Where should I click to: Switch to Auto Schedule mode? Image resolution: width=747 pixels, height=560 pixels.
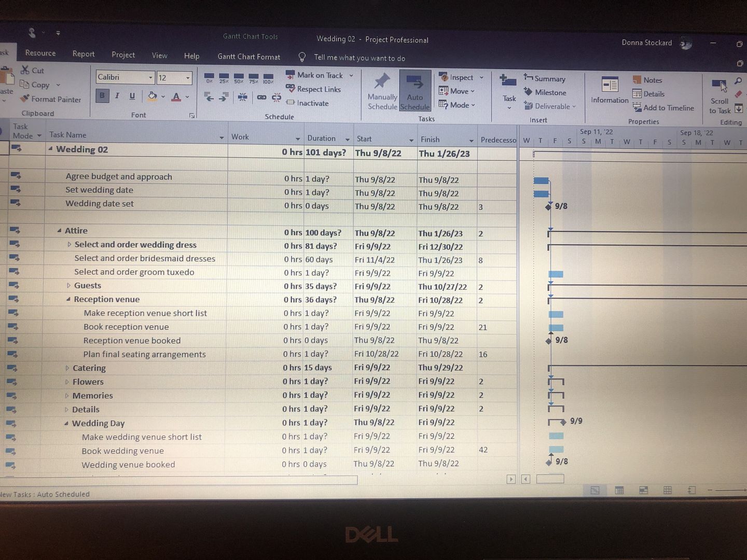pos(415,91)
